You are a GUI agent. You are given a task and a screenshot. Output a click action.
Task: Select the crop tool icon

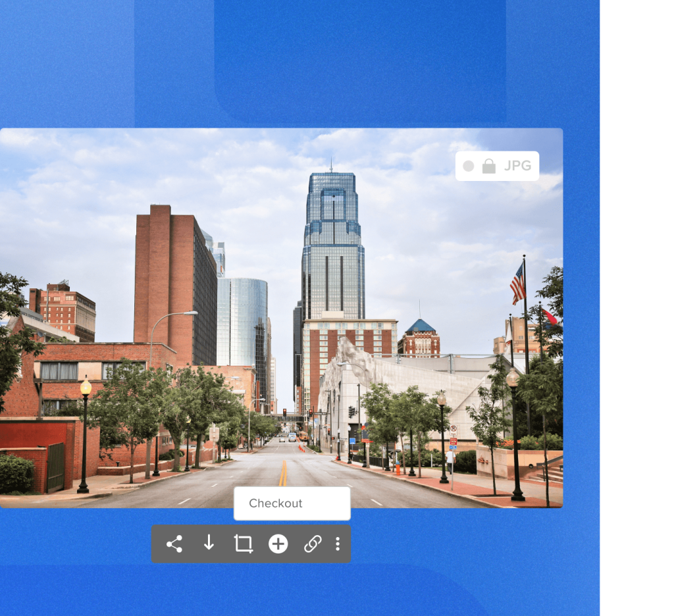[244, 544]
